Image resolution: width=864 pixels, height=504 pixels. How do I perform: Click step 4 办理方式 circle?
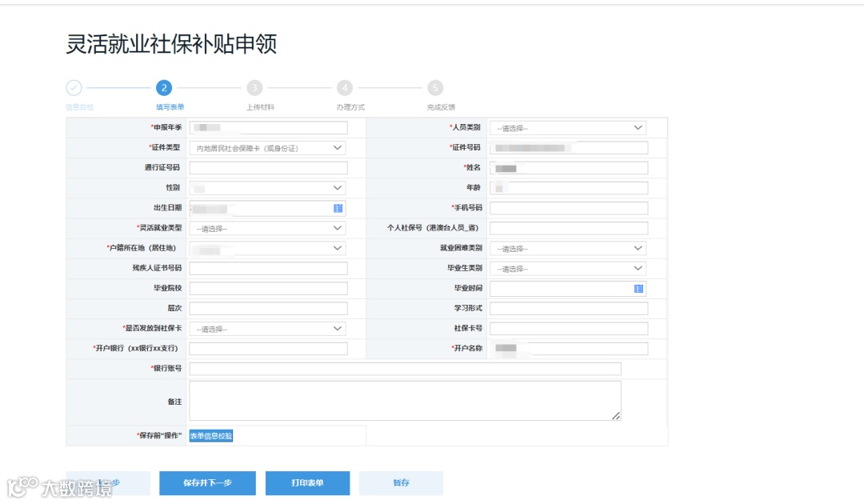tap(344, 87)
